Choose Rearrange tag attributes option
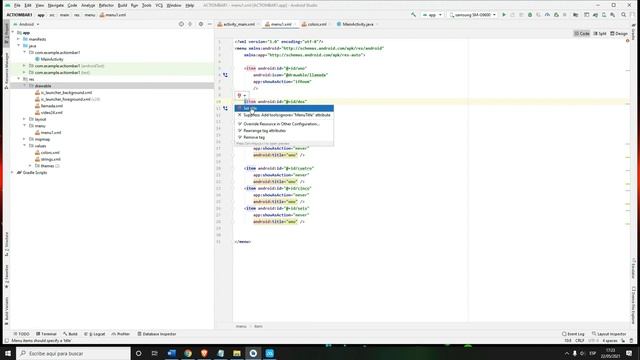 click(x=284, y=131)
